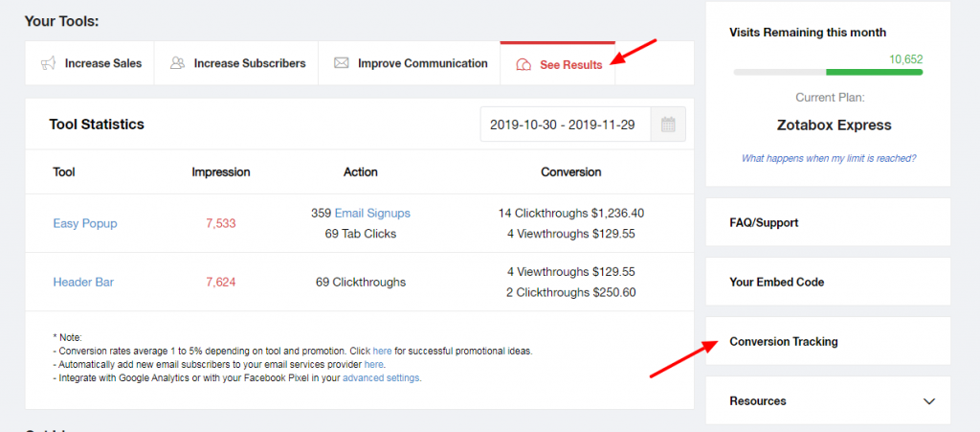
Task: Click the 10,652 visits remaining number
Action: tap(905, 60)
